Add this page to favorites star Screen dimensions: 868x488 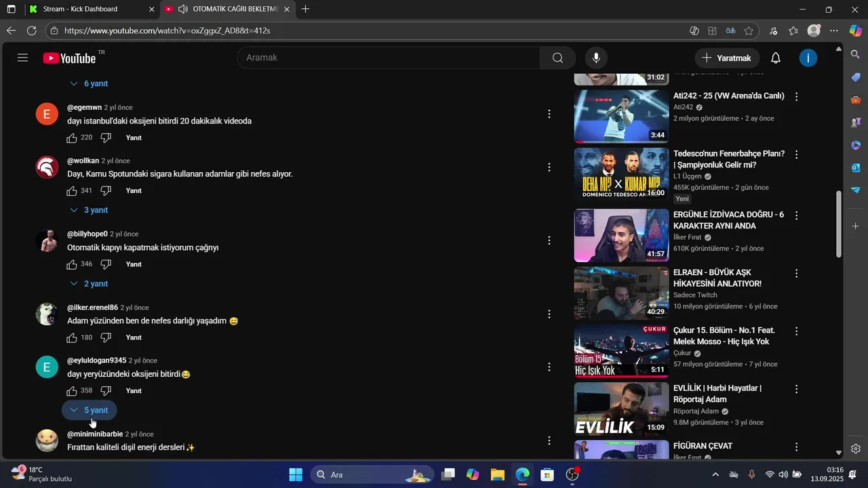pos(749,30)
